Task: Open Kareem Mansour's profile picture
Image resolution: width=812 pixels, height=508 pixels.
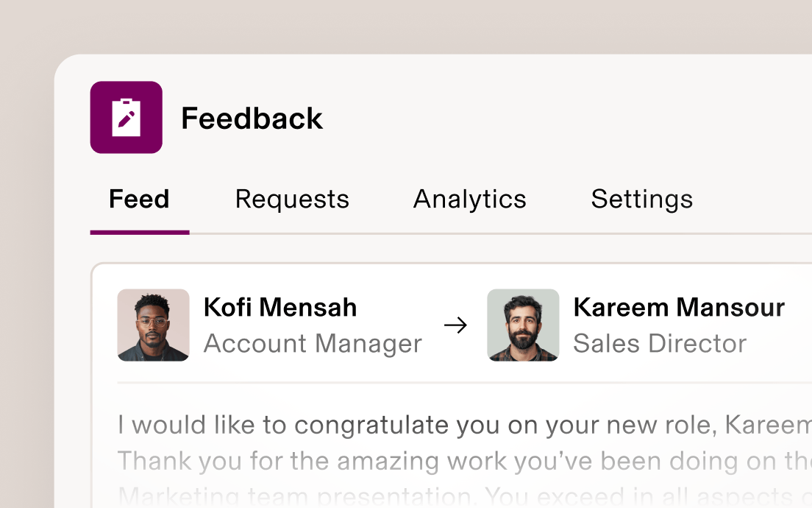Action: click(x=523, y=325)
